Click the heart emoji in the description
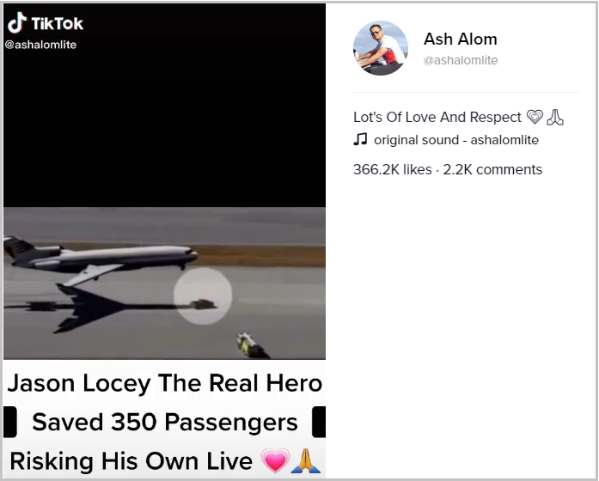 point(534,117)
